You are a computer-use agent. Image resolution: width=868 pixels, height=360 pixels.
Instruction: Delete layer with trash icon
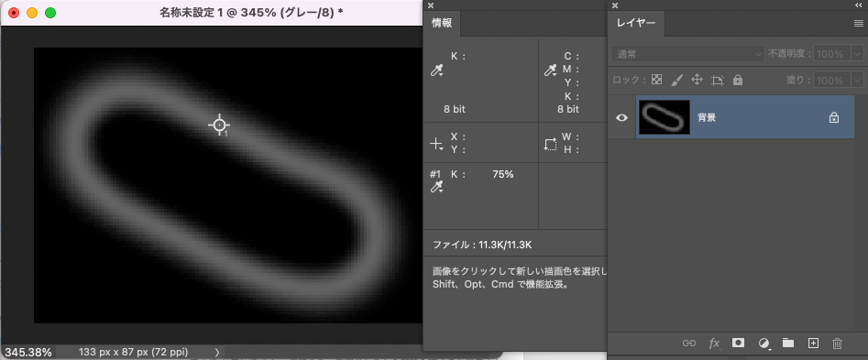click(838, 344)
